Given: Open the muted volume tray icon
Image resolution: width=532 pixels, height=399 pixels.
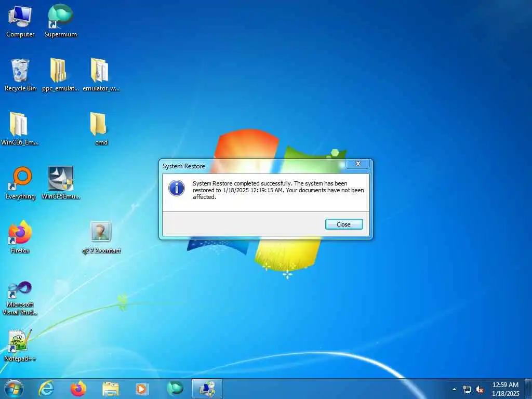Looking at the screenshot, I should pos(480,390).
